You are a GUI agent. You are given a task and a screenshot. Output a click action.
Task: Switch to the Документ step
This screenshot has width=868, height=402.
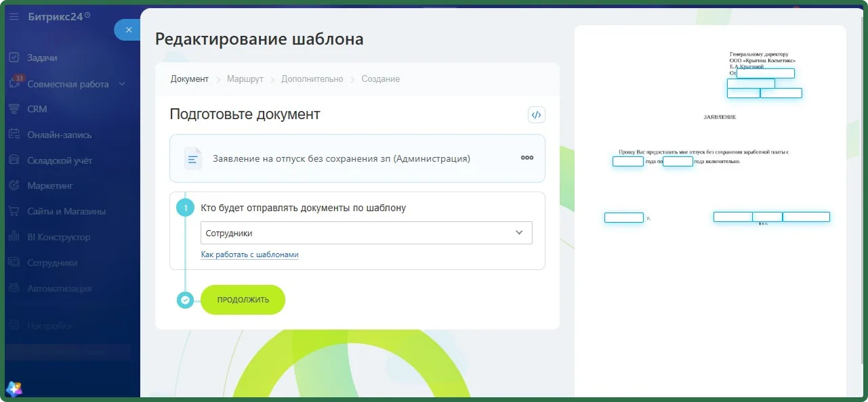[x=190, y=79]
